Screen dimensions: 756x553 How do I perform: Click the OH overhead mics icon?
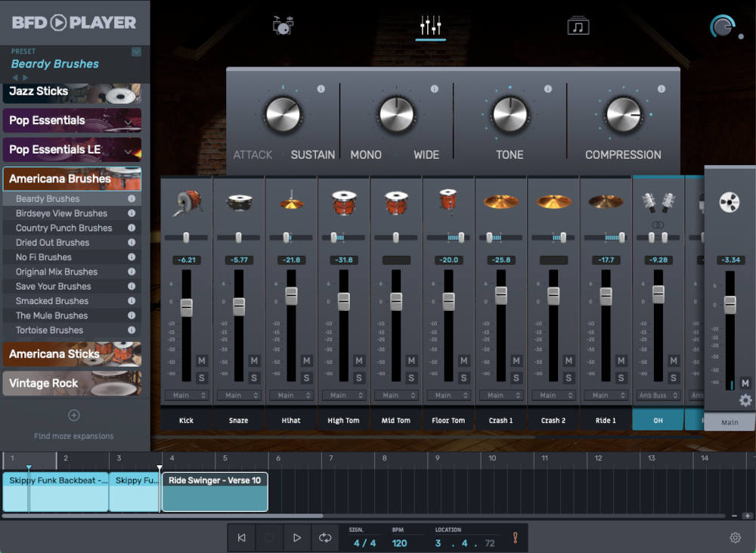[x=658, y=201]
